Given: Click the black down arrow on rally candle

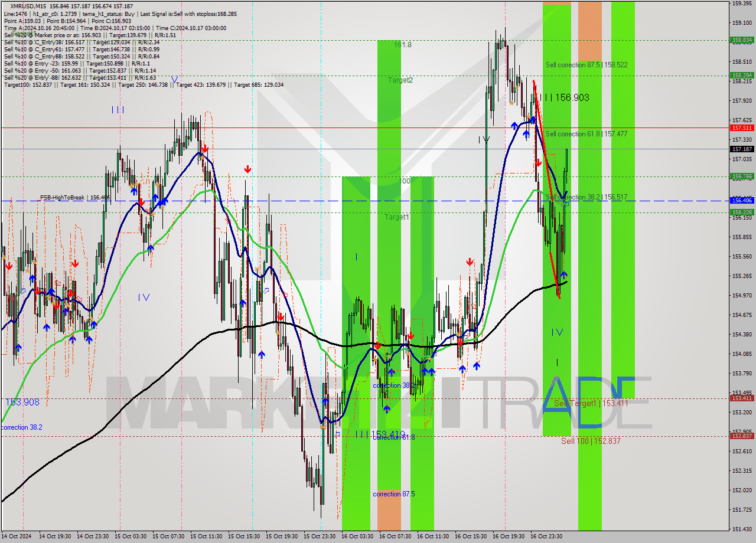Looking at the screenshot, I should click(x=486, y=139).
